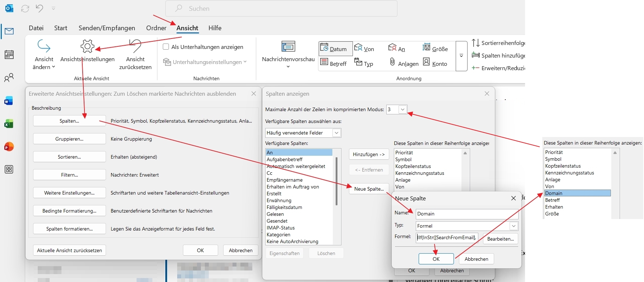This screenshot has height=282, width=644.
Task: Click the Spalten... button
Action: (69, 121)
